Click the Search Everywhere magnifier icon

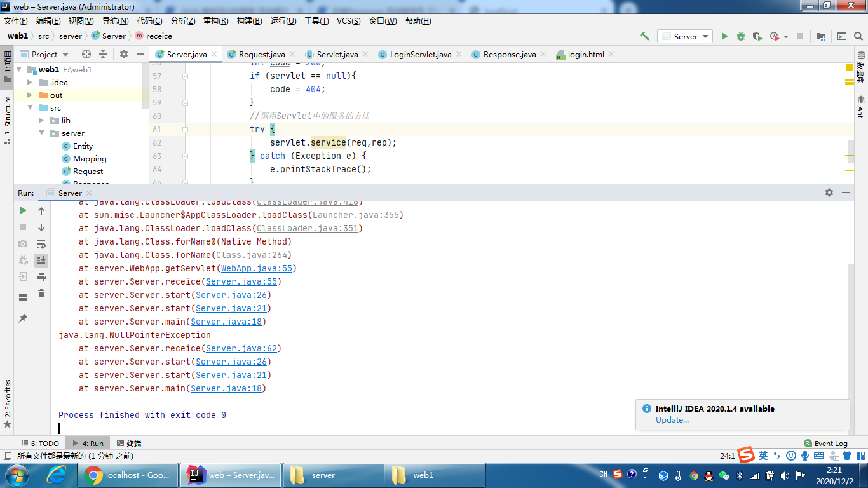point(858,36)
